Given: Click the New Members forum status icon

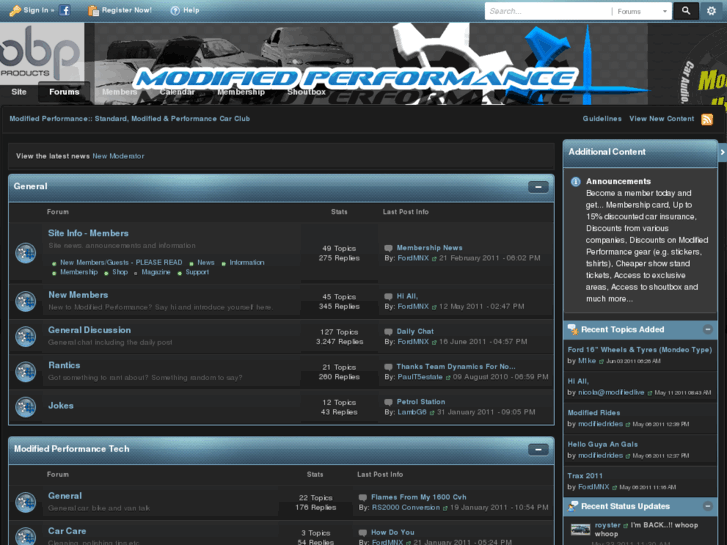Looking at the screenshot, I should [26, 301].
